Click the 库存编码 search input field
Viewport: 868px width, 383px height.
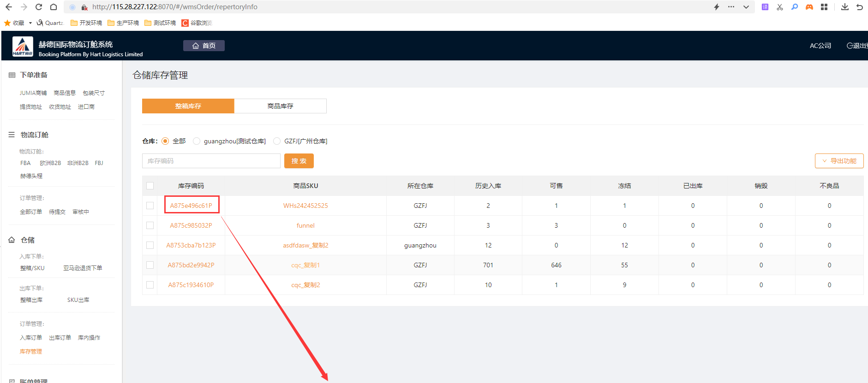(211, 161)
